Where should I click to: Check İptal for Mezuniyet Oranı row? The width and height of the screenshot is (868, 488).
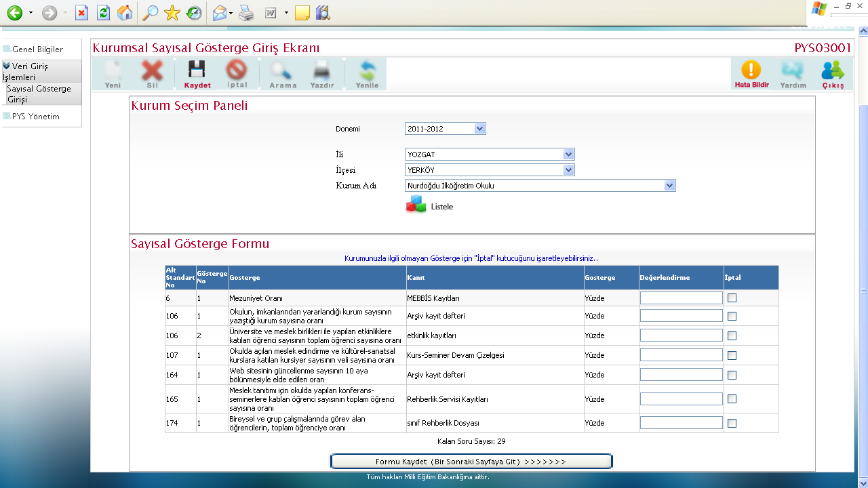point(732,298)
